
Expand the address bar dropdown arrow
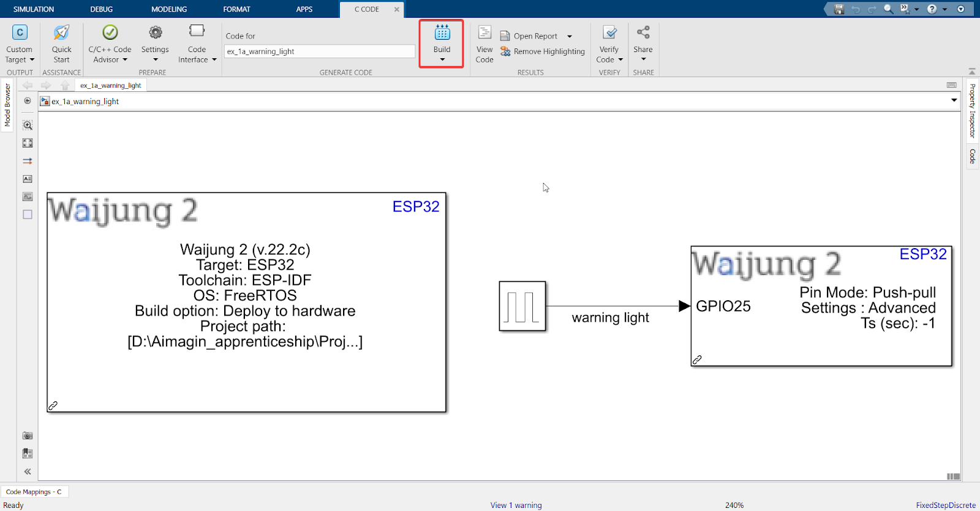(954, 100)
